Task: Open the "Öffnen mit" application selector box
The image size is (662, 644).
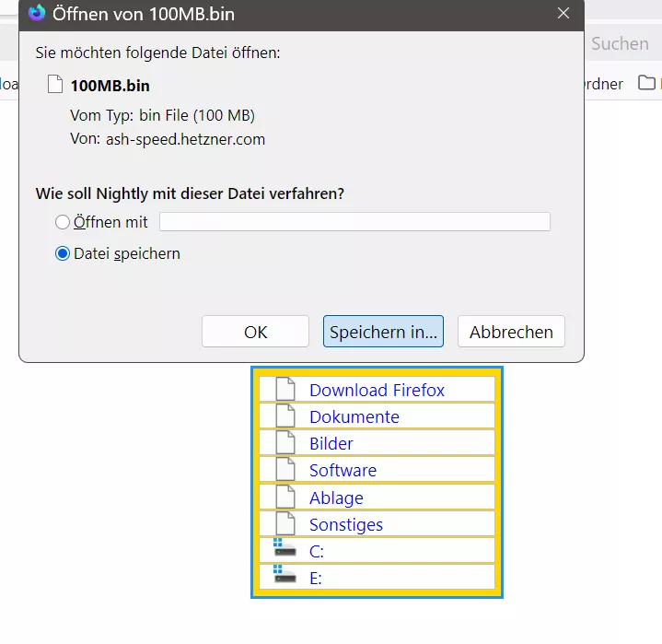Action: coord(354,222)
